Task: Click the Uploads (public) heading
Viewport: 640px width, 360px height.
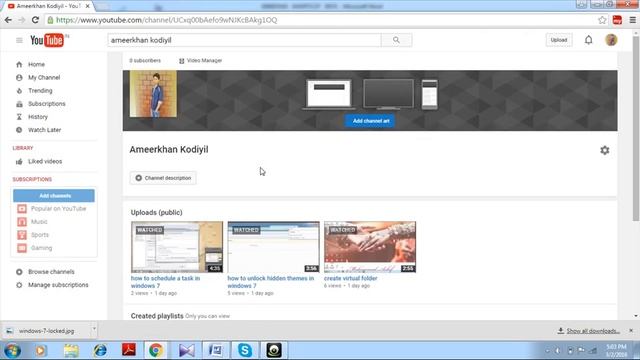Action: (x=156, y=213)
